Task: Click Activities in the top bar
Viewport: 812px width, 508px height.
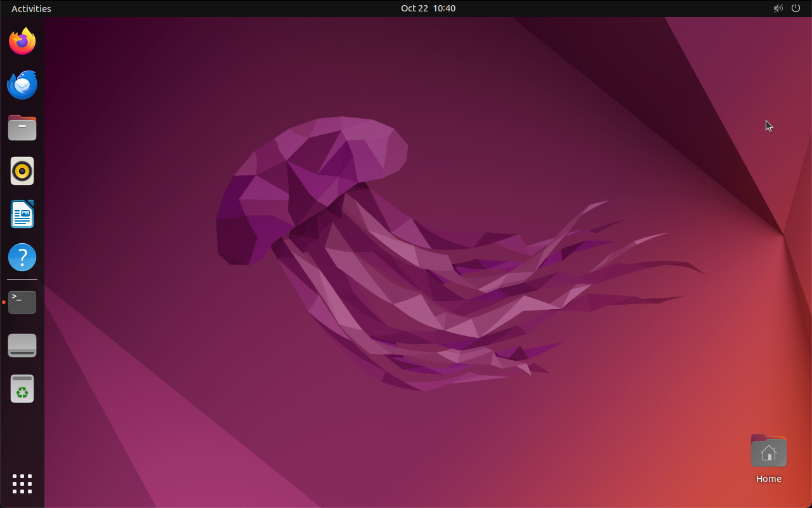Action: click(x=30, y=8)
